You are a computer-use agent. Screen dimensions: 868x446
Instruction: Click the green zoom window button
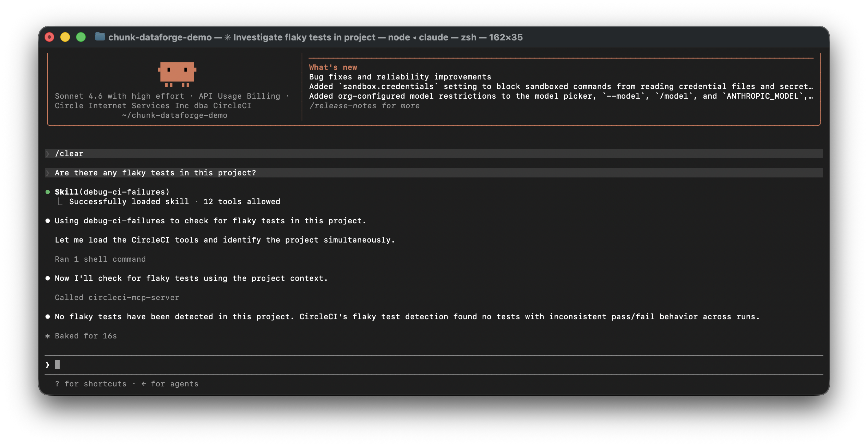pyautogui.click(x=81, y=37)
